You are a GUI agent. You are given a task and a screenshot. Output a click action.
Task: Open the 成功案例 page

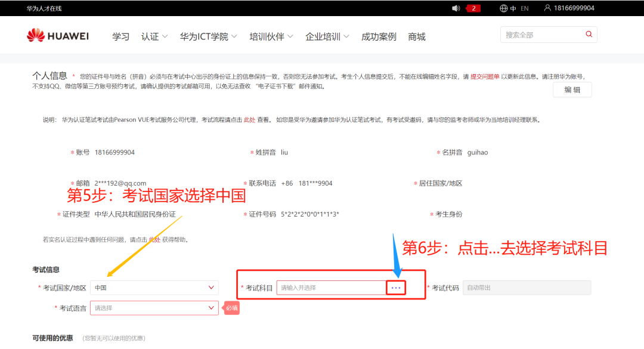coord(379,36)
